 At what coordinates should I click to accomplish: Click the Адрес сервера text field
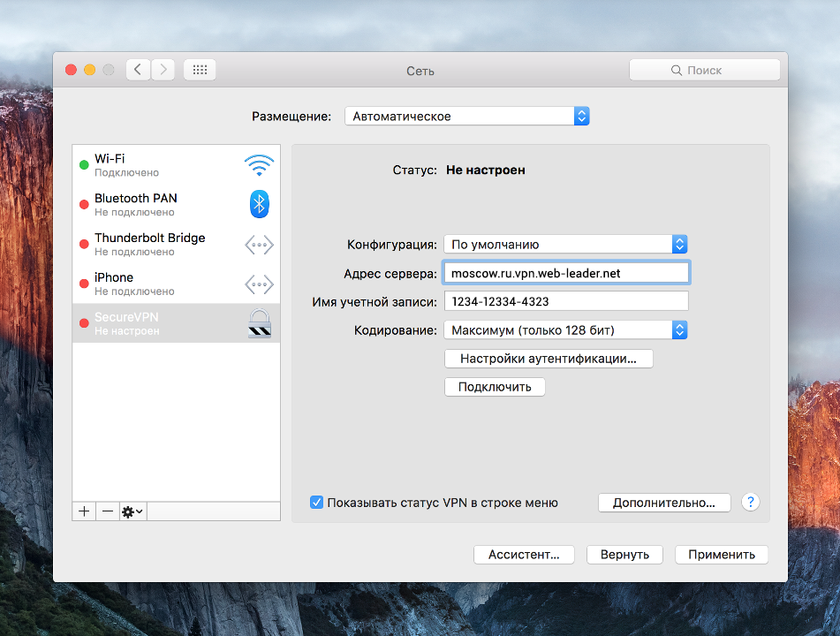[565, 272]
